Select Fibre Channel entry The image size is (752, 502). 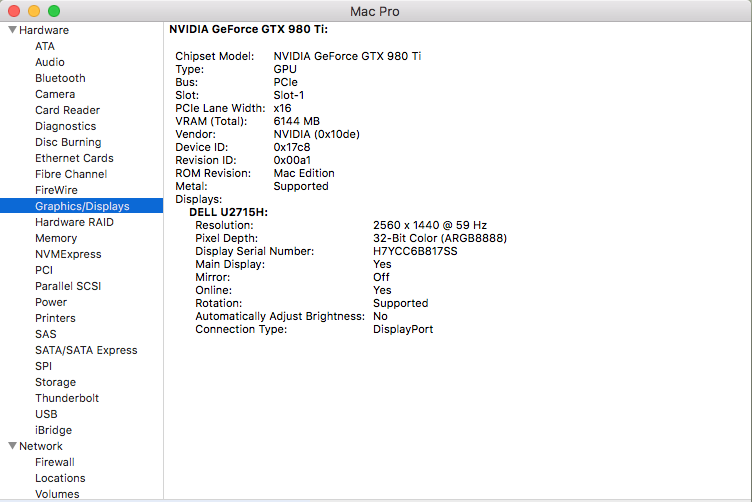pyautogui.click(x=70, y=174)
